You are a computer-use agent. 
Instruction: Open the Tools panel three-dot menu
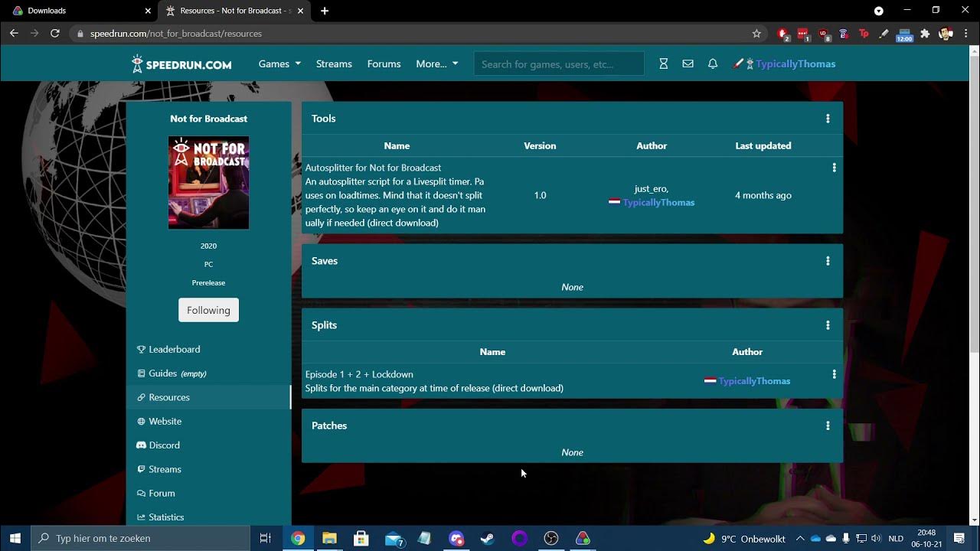[828, 119]
